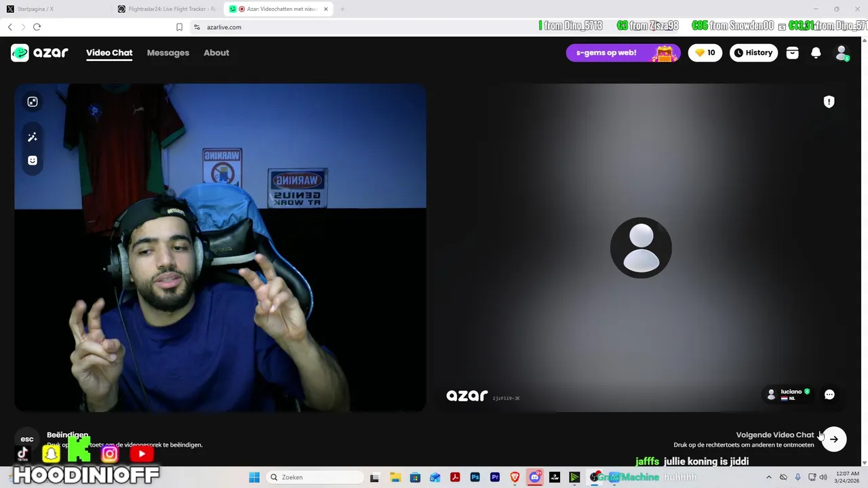
Task: Open the About page
Action: (216, 53)
